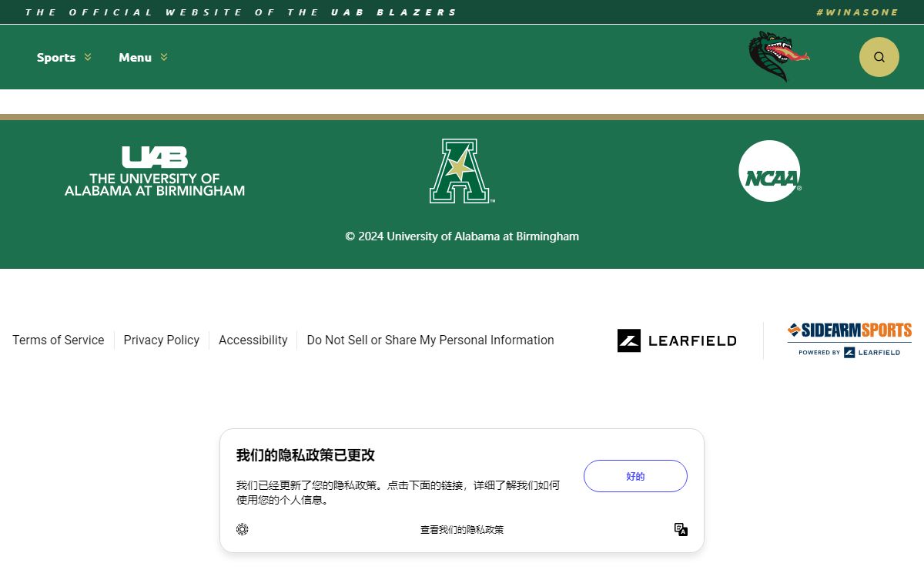The width and height of the screenshot is (924, 570).
Task: Click the 2024 University of Alabama copyright text
Action: point(462,236)
